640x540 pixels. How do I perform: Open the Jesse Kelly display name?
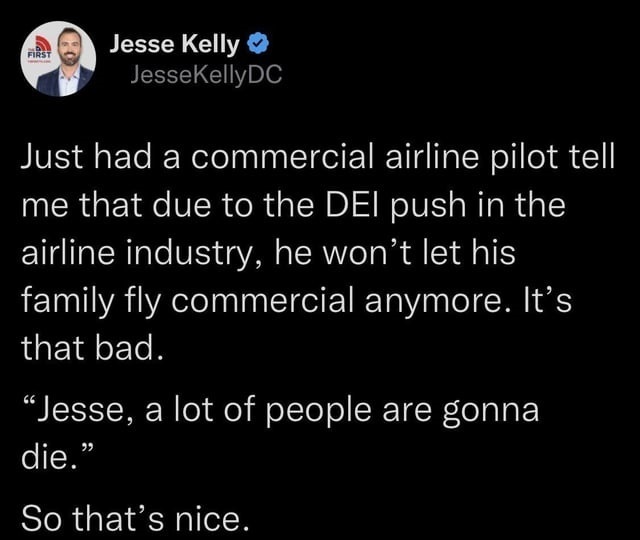click(x=174, y=44)
